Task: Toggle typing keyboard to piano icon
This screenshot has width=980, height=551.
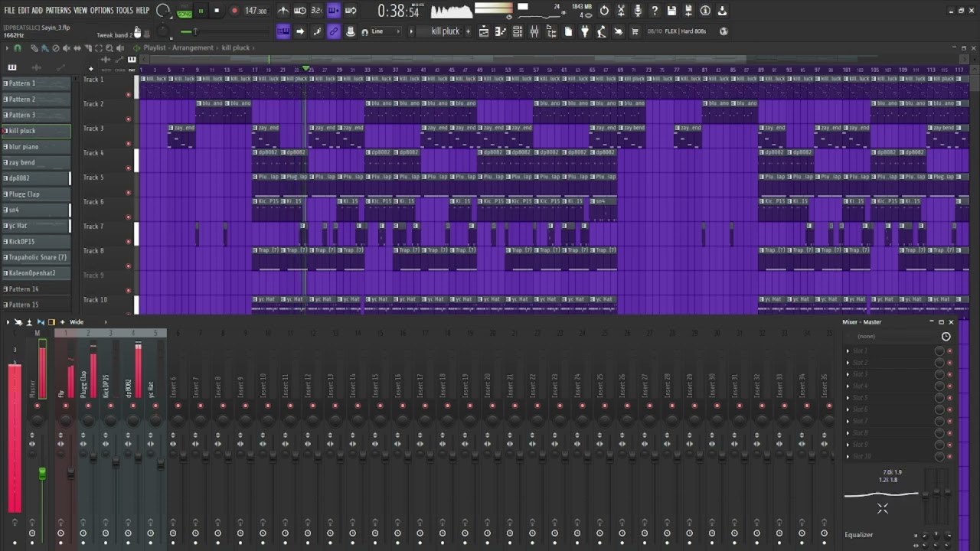Action: 283,31
